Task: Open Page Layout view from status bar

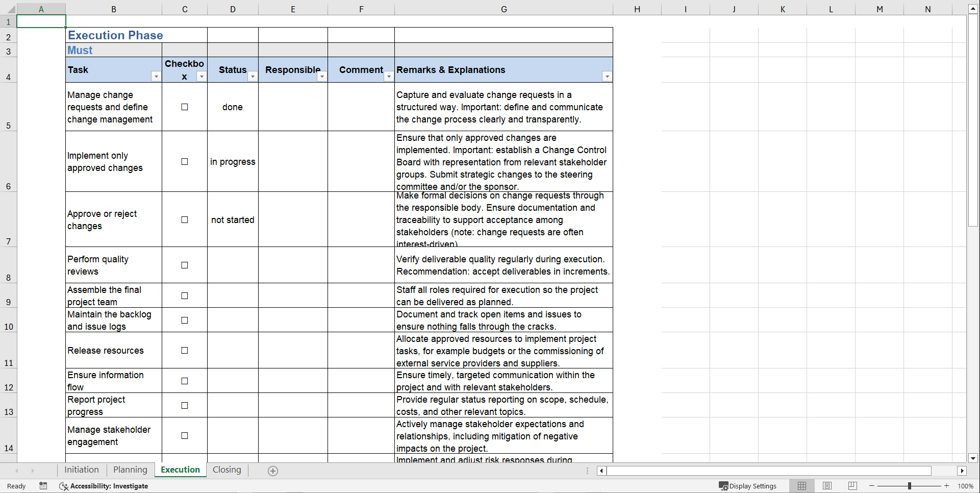Action: (827, 486)
